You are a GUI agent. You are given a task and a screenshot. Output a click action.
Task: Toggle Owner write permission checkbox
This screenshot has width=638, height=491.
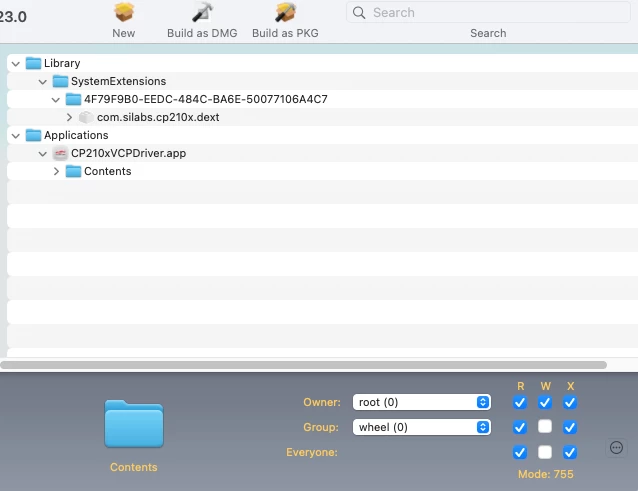point(545,402)
